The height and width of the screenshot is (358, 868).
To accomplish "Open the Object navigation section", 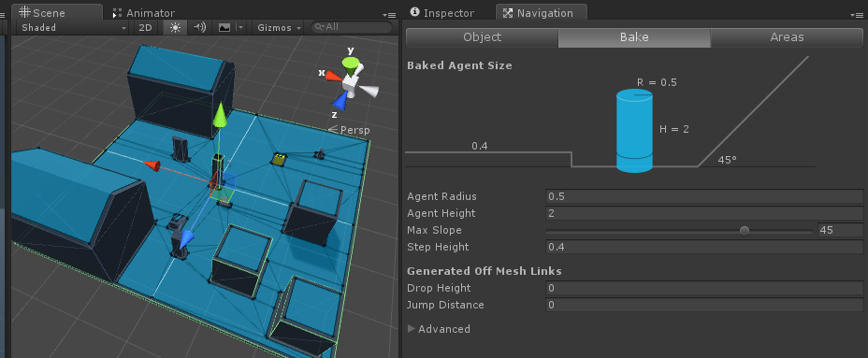I will tap(482, 37).
